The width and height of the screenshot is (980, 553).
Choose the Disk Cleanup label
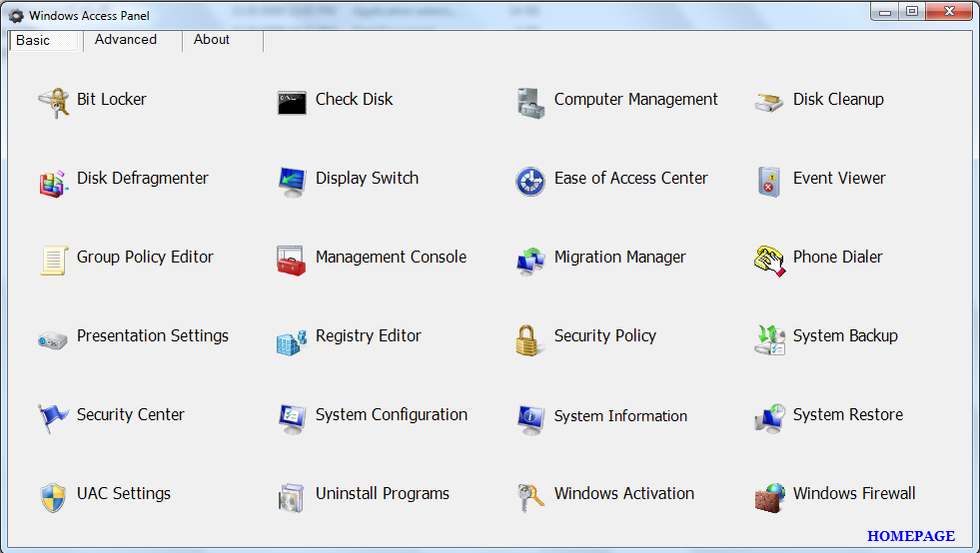coord(838,100)
